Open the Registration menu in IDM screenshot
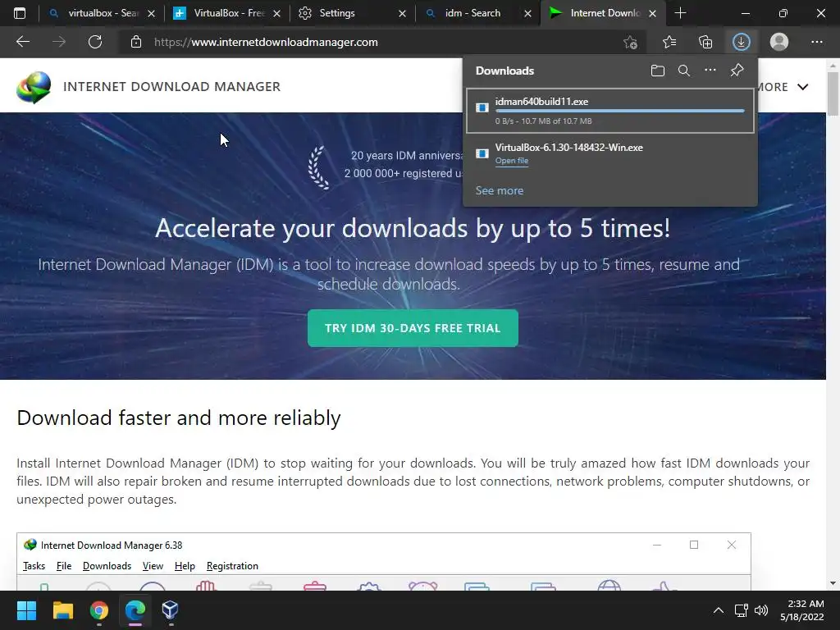The image size is (840, 630). [232, 566]
